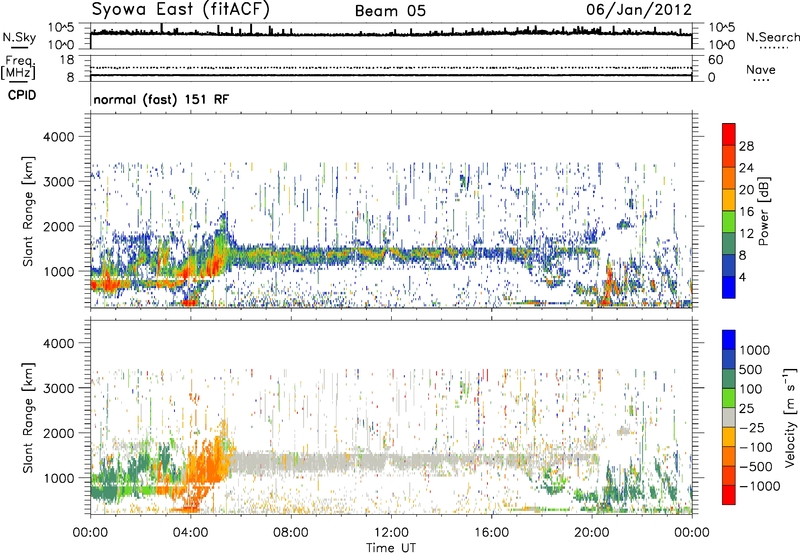Click the blue bottom of Power colorbar

729,287
